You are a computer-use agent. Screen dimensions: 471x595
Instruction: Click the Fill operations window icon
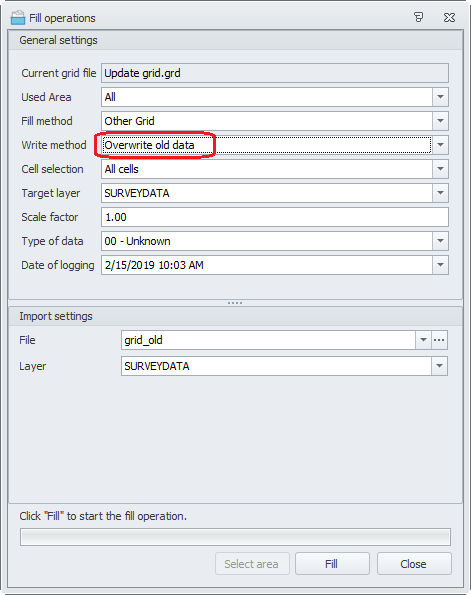tap(18, 18)
